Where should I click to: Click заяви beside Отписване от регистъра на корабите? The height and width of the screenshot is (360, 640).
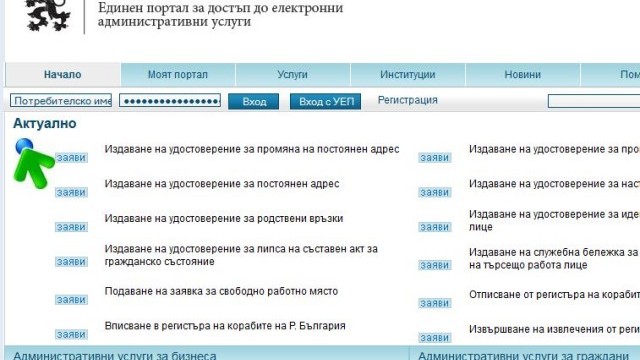tap(435, 303)
